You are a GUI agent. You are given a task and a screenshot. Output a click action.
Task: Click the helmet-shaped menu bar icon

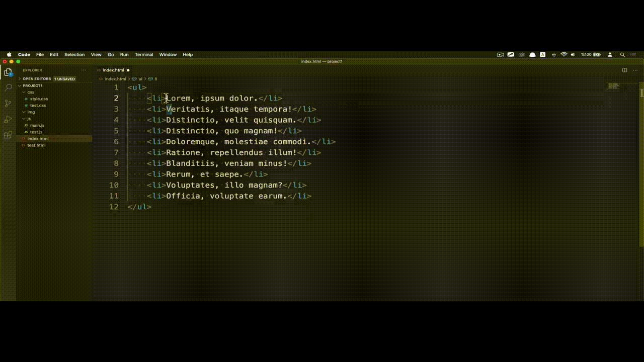[532, 54]
